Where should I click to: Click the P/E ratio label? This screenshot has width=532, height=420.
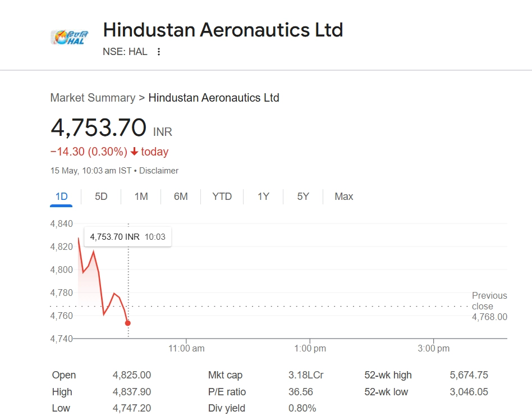pyautogui.click(x=227, y=392)
